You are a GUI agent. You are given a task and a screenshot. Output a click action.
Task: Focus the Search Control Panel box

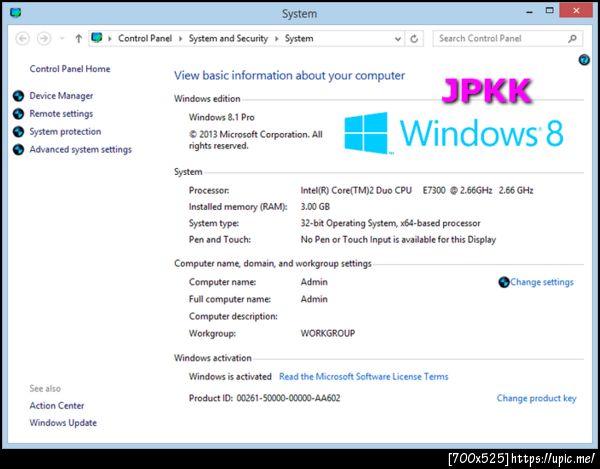pyautogui.click(x=507, y=38)
